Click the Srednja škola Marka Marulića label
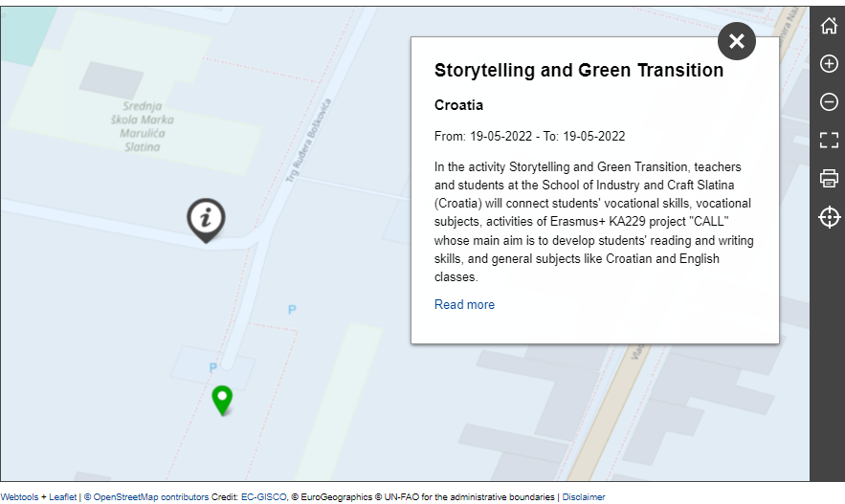Viewport: 845px width, 504px height. point(143,126)
